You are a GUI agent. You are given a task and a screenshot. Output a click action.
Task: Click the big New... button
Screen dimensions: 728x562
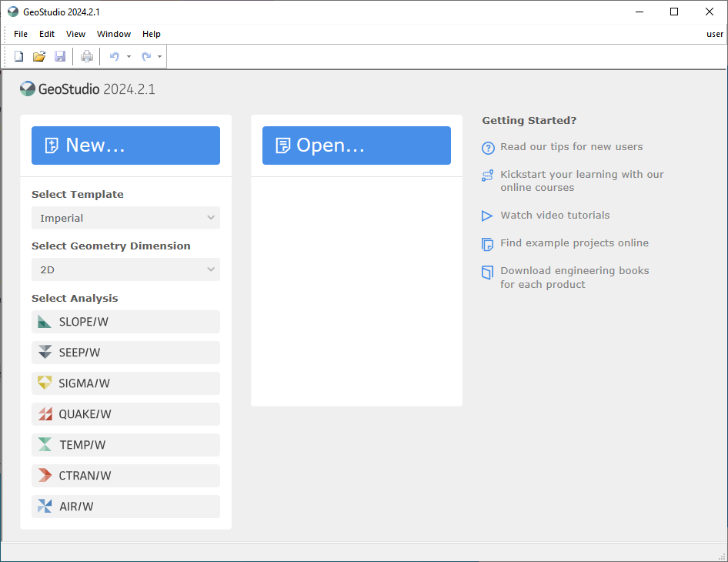(x=125, y=146)
